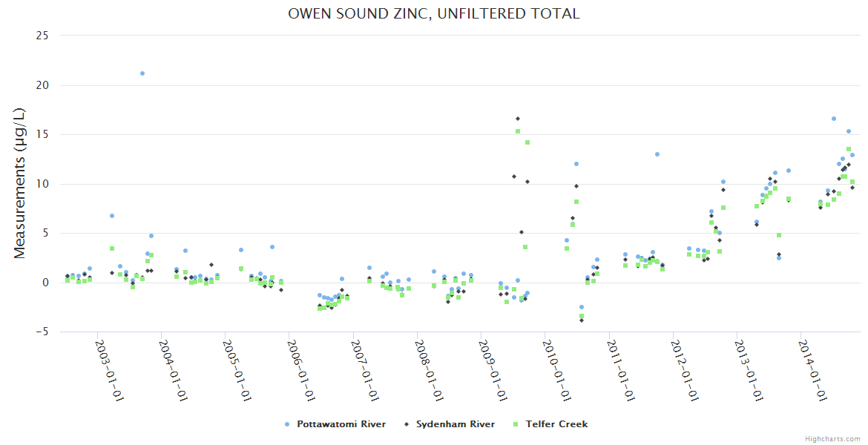This screenshot has width=868, height=445.
Task: Click the highest green square in 2009
Action: [x=518, y=131]
